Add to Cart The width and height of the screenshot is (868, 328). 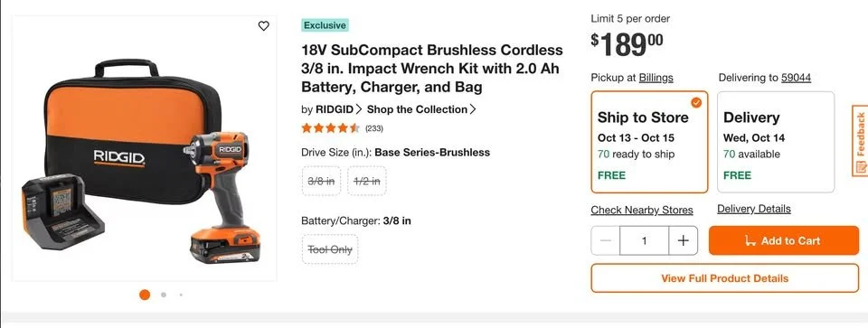783,240
